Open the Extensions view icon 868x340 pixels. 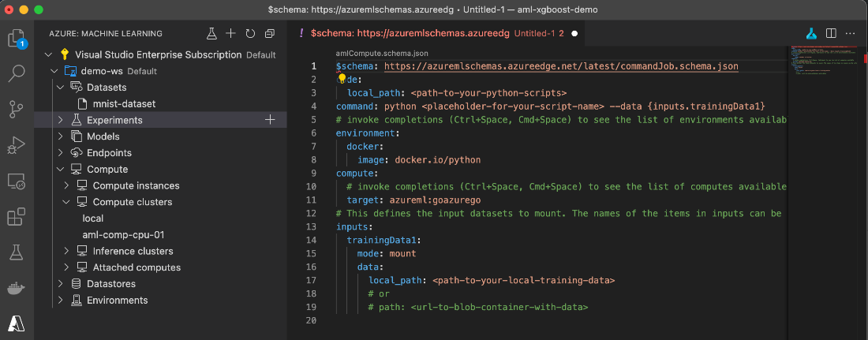17,216
